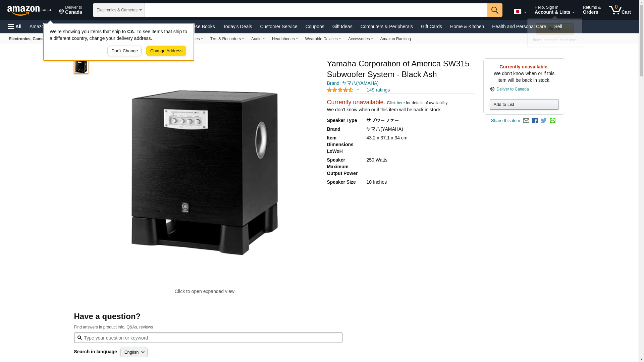Open the English search language dropdown
The image size is (644, 362).
click(134, 352)
